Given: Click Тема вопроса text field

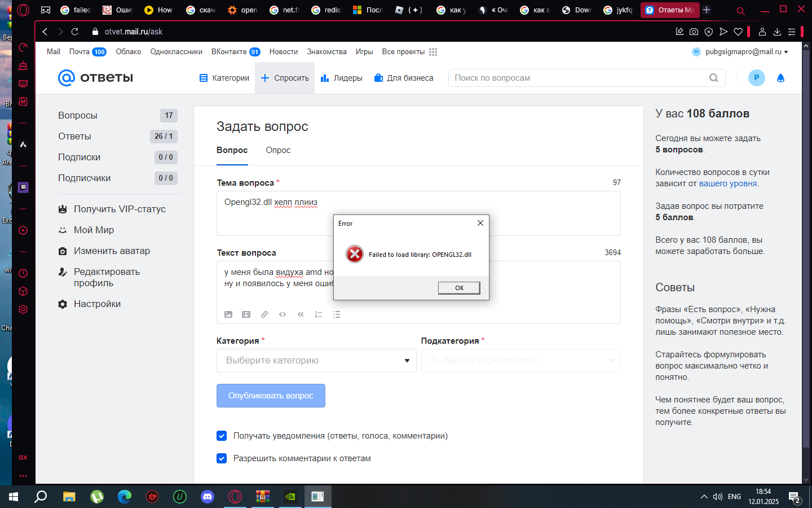Looking at the screenshot, I should tap(418, 213).
